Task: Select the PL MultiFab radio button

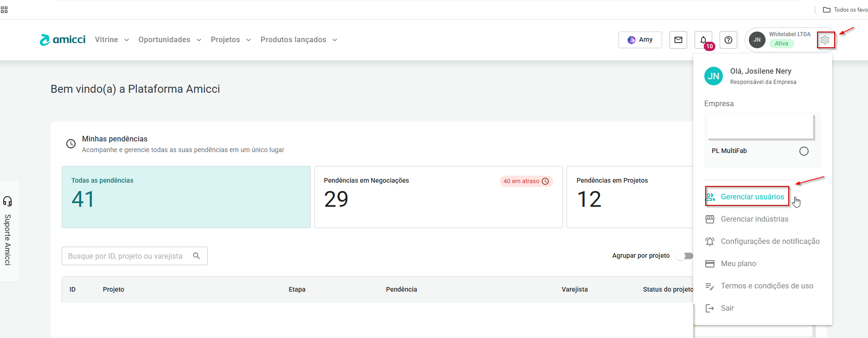Action: click(x=804, y=151)
